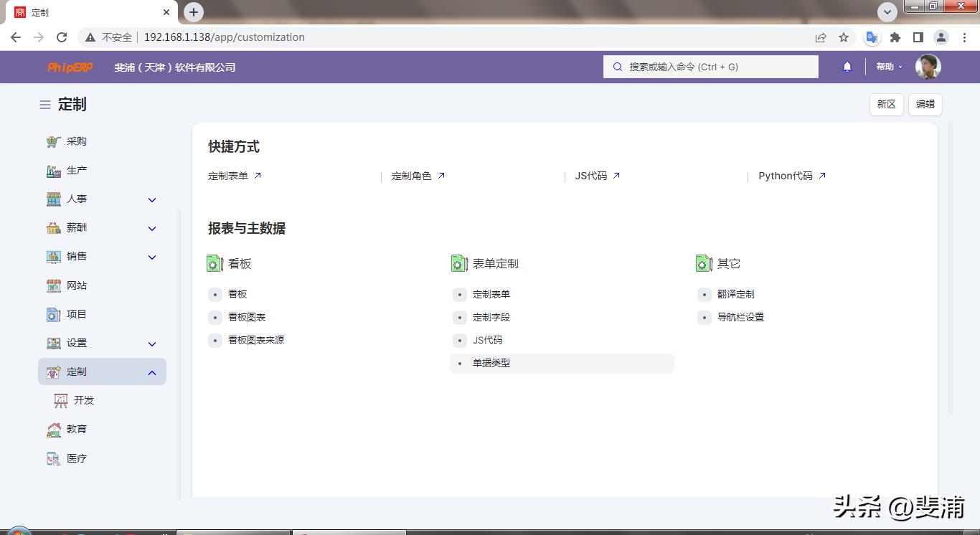Click the 看板 section header icon

[214, 263]
